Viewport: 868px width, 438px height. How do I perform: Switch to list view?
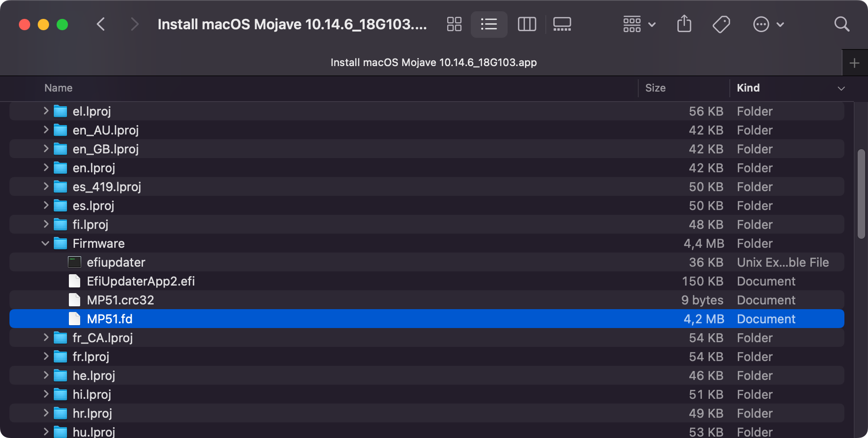point(489,24)
